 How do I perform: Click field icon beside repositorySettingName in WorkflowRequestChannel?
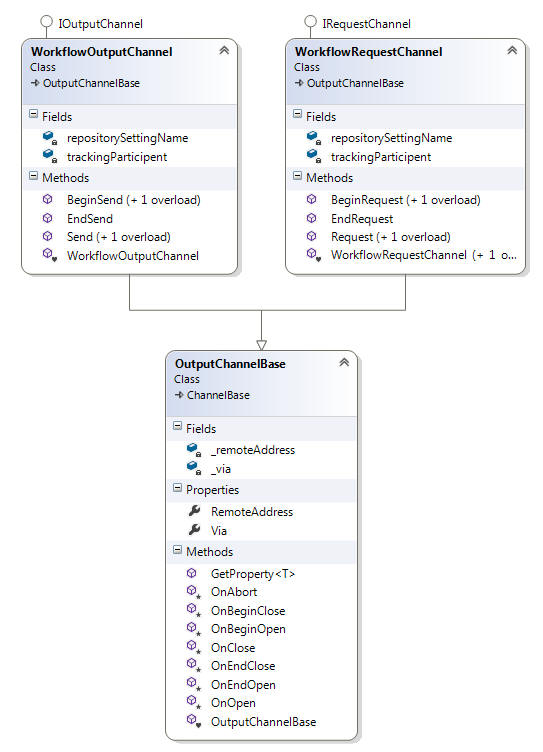tap(314, 138)
